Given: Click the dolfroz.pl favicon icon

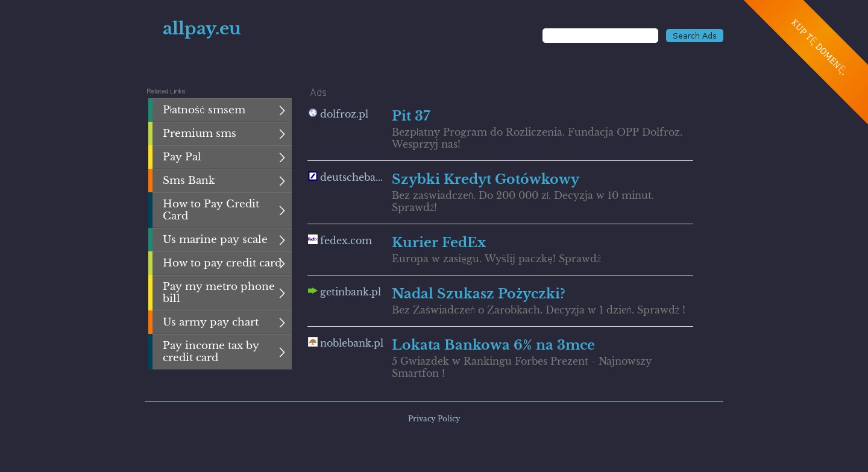Looking at the screenshot, I should [313, 113].
